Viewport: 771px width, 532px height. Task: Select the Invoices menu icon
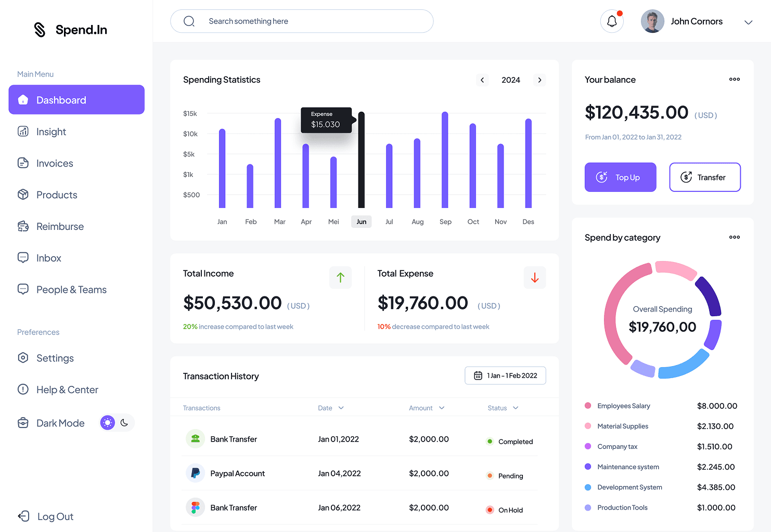coord(23,163)
